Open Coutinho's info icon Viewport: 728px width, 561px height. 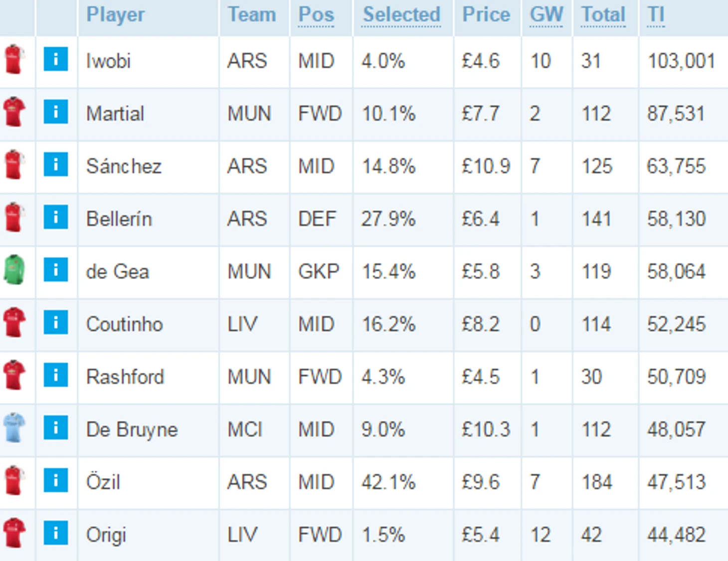coord(56,322)
